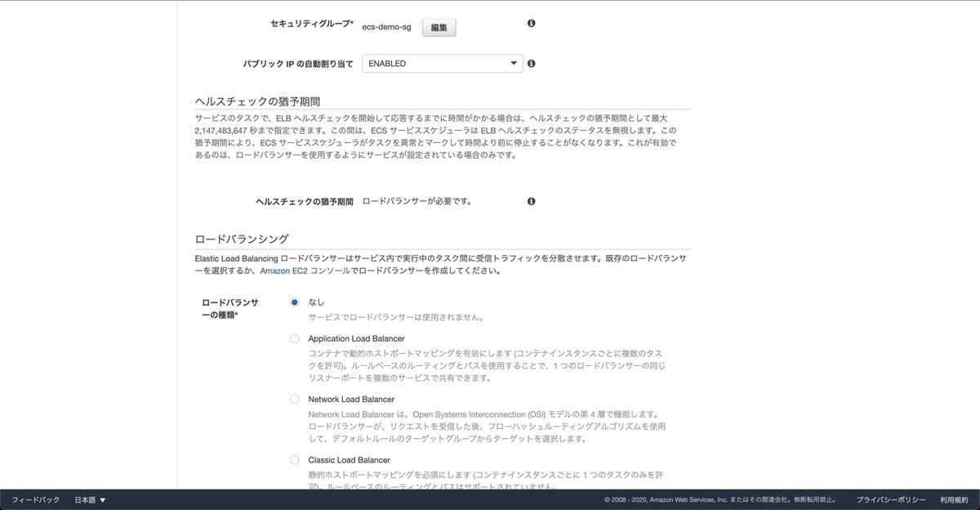This screenshot has width=980, height=510.
Task: Click the info icon beside セキュリティグループ
Action: point(531,24)
